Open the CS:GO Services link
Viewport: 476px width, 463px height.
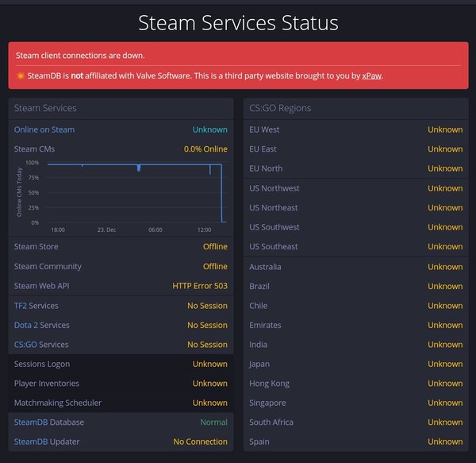(x=25, y=345)
